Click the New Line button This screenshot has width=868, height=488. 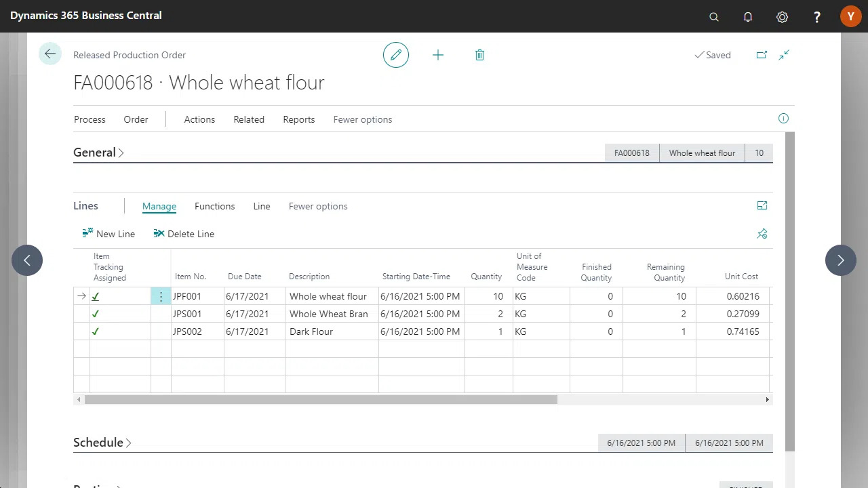tap(108, 234)
